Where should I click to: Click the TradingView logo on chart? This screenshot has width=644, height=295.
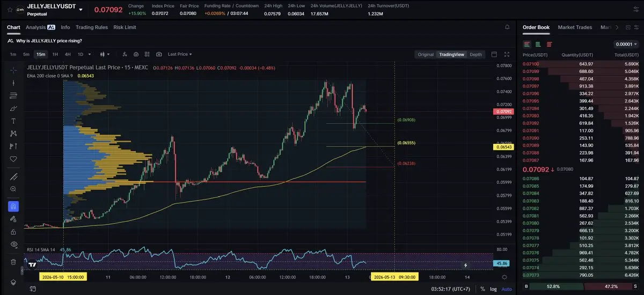tap(33, 264)
